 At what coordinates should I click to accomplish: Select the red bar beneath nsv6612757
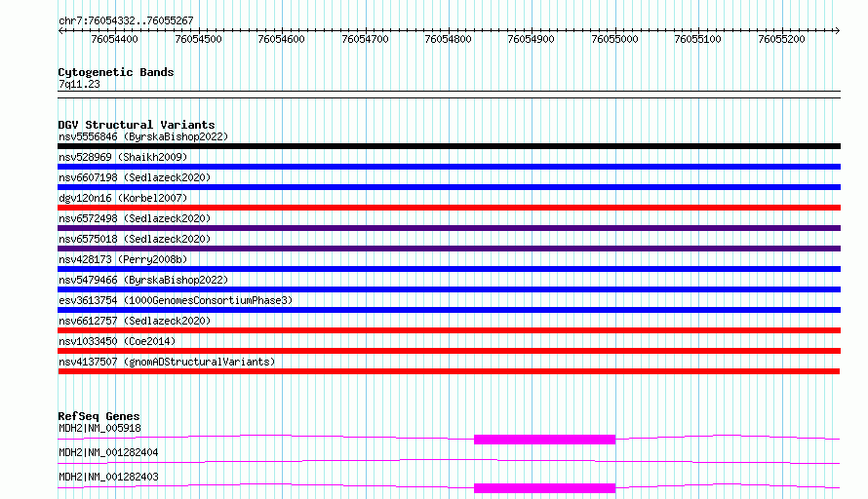click(449, 330)
